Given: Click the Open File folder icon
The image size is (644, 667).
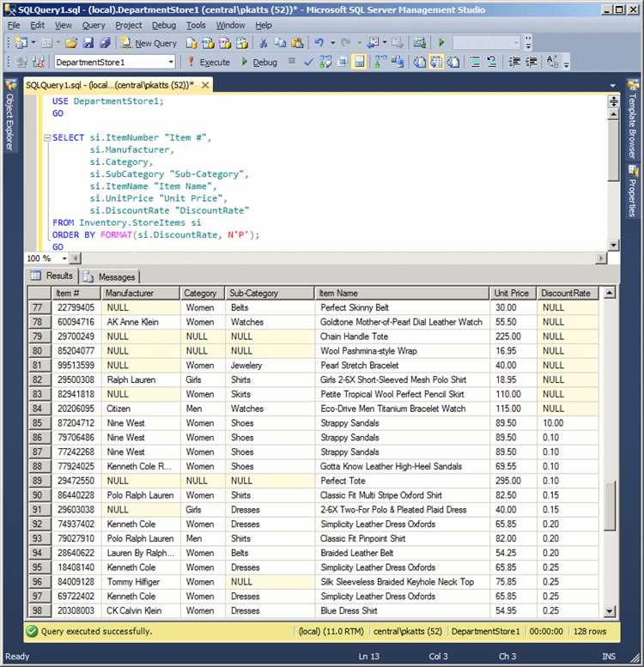Looking at the screenshot, I should 71,43.
